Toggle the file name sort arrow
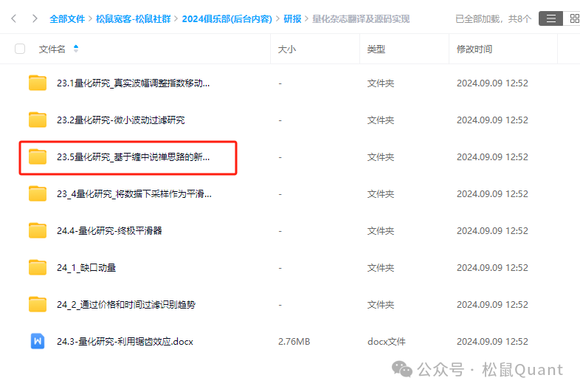580x392 pixels. coord(76,49)
